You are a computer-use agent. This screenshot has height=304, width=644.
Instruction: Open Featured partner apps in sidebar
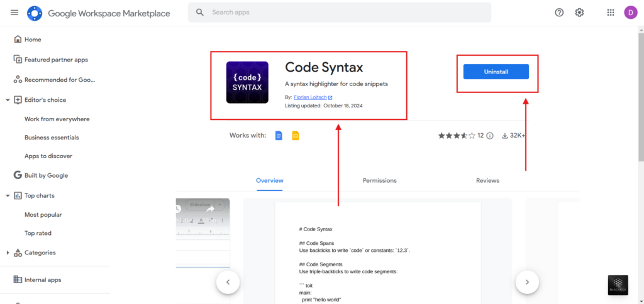coord(56,60)
